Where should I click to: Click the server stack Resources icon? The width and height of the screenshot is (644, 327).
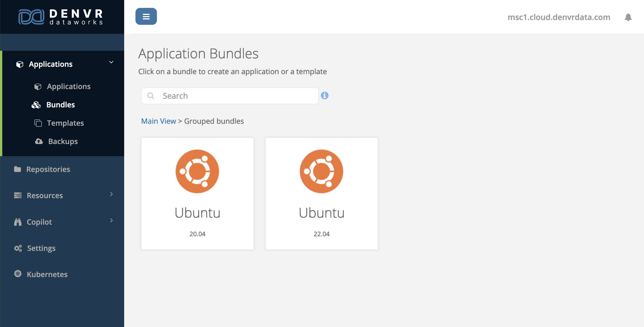click(18, 195)
